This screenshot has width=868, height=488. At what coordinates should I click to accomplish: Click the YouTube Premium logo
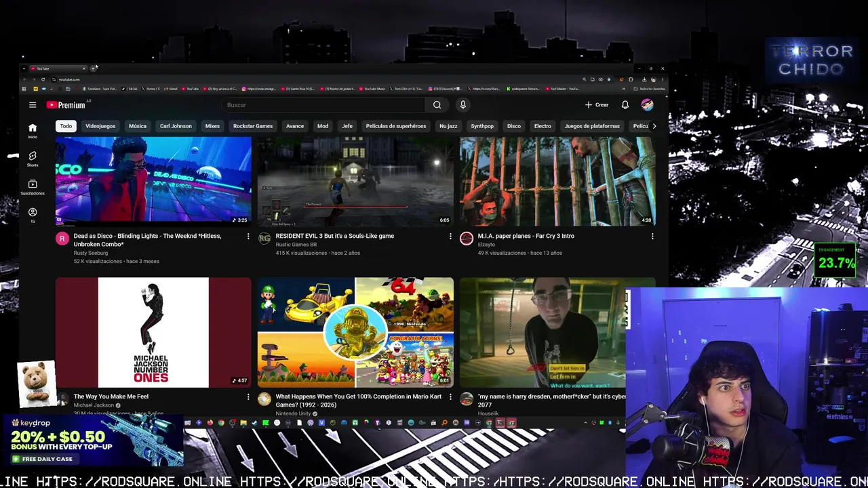click(66, 105)
